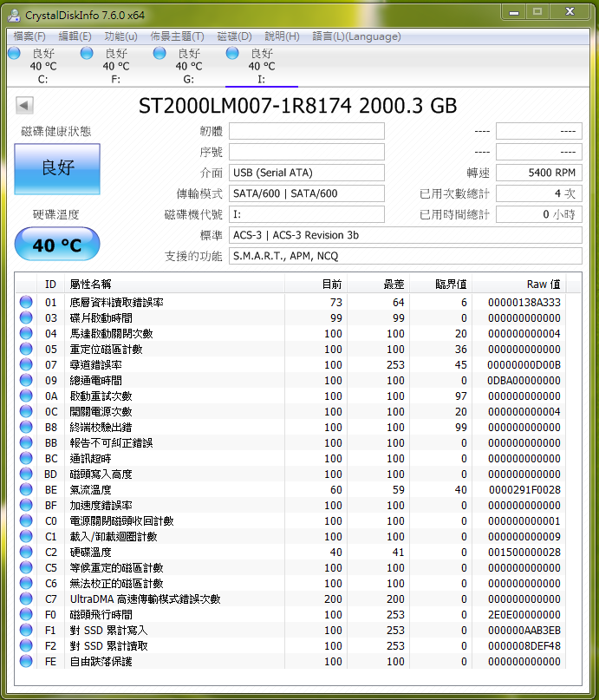The image size is (599, 700).
Task: Click status orb for attribute B8 row
Action: pos(26,428)
